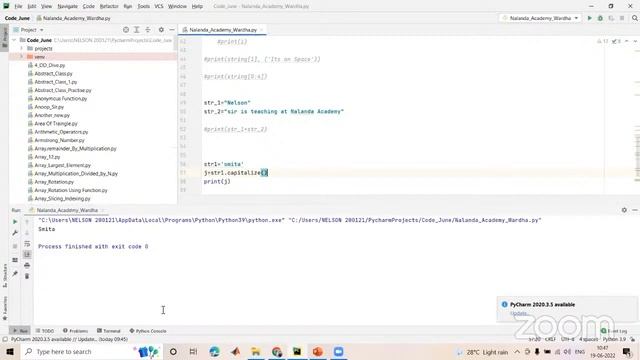Screen dimensions: 640x360
Task: Jump to previous highlighted error arrow
Action: coord(627,41)
